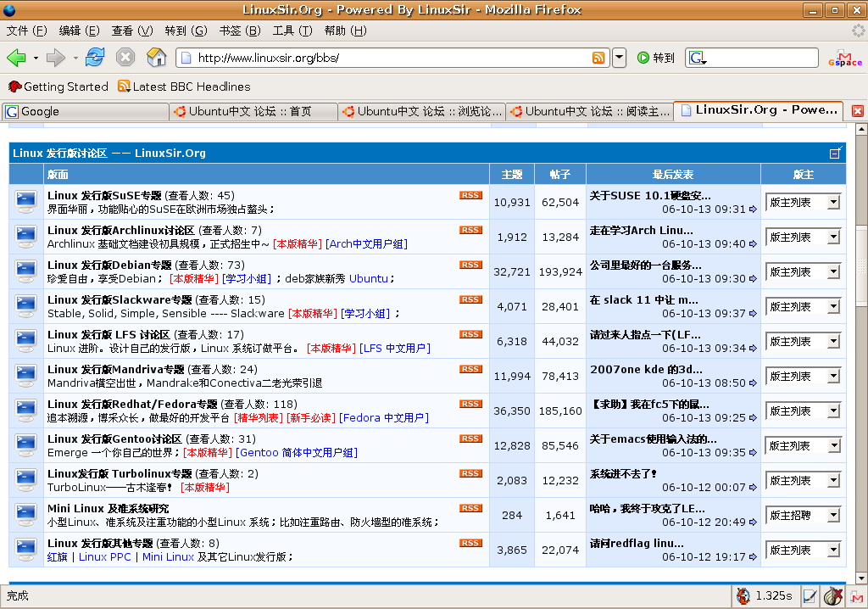The height and width of the screenshot is (609, 868).
Task: Click RSS badge for Archlinux讨论区 forum
Action: (x=470, y=230)
